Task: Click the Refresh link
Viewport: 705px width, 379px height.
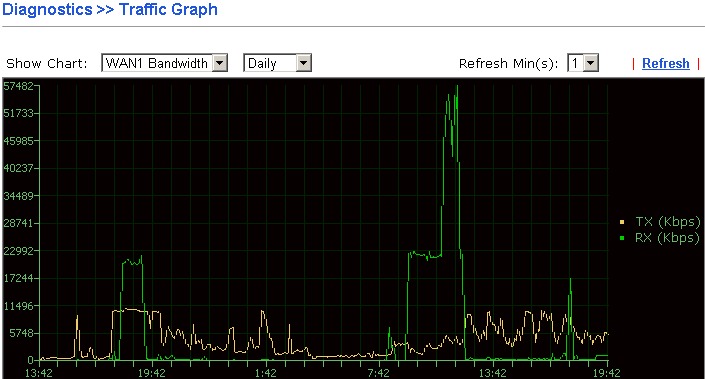Action: point(665,63)
